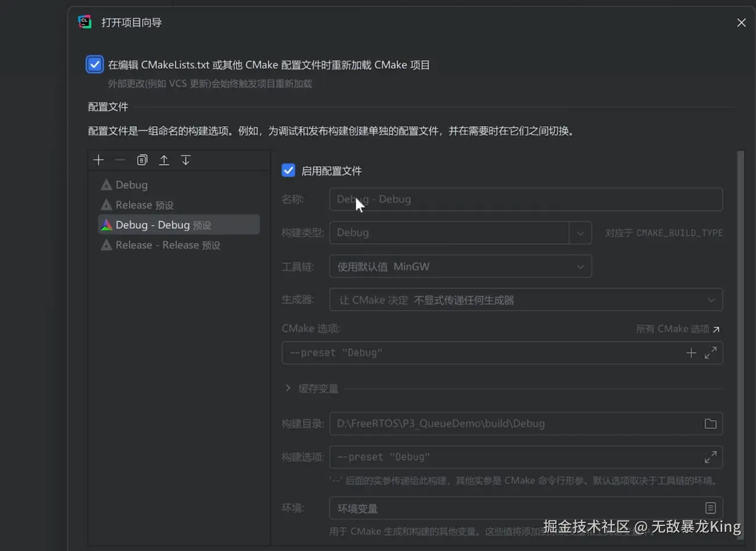Copy the selected profile

coord(142,160)
